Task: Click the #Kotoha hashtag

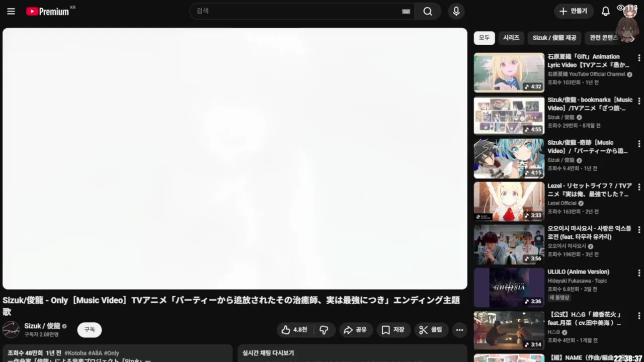Action: tap(75, 353)
